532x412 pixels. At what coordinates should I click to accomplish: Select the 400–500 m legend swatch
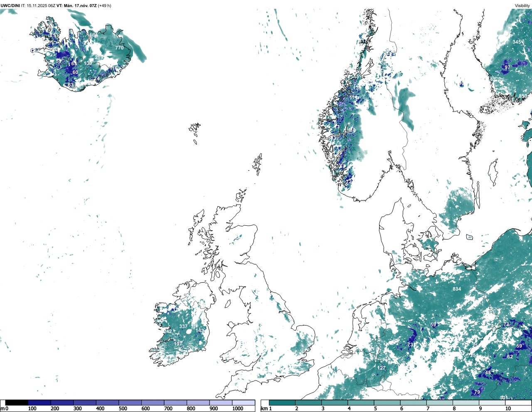[x=107, y=403]
